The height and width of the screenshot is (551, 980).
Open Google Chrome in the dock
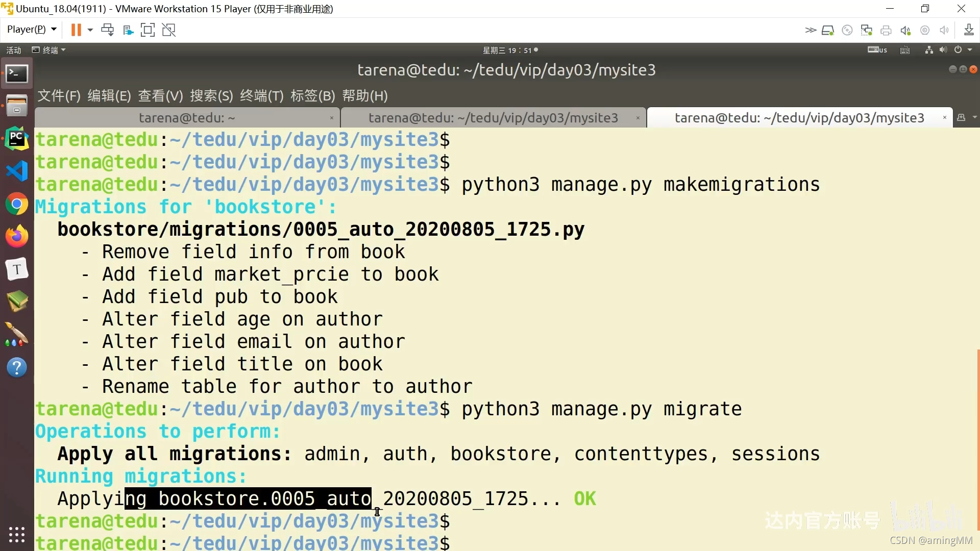coord(17,204)
